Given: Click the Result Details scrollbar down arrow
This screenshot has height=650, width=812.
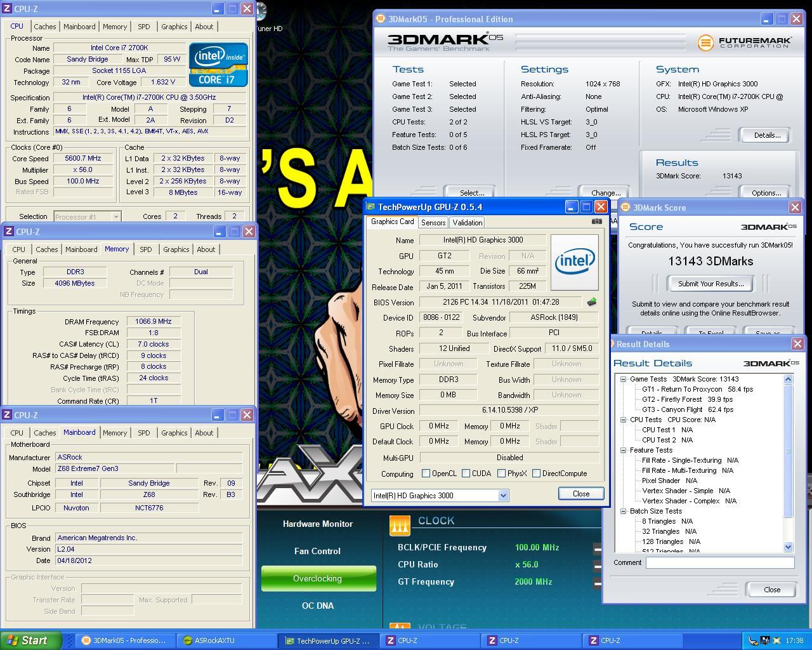Looking at the screenshot, I should click(x=789, y=547).
